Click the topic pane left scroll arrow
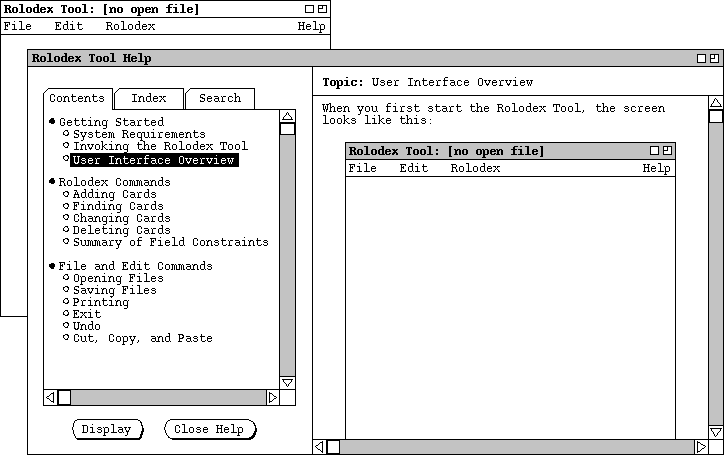 pyautogui.click(x=320, y=447)
